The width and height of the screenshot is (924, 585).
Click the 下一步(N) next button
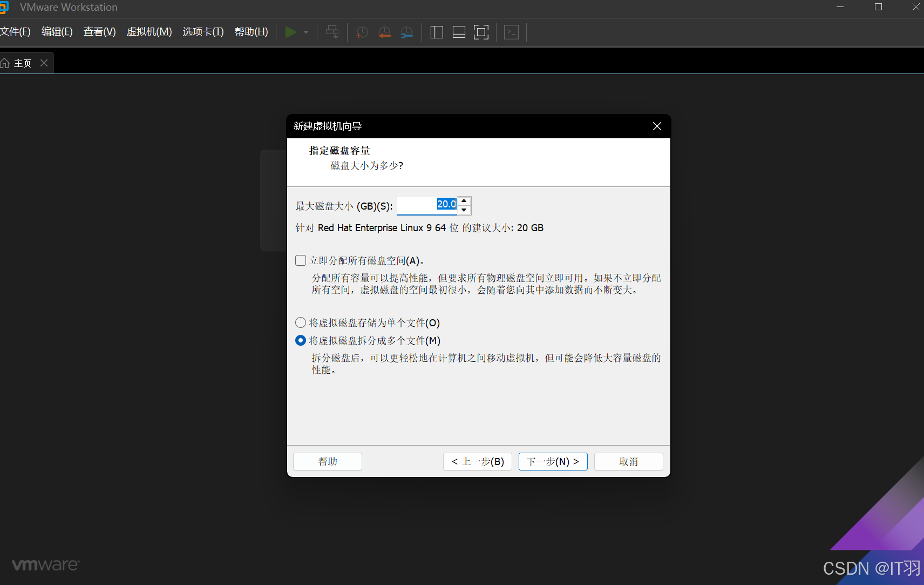[x=553, y=461]
